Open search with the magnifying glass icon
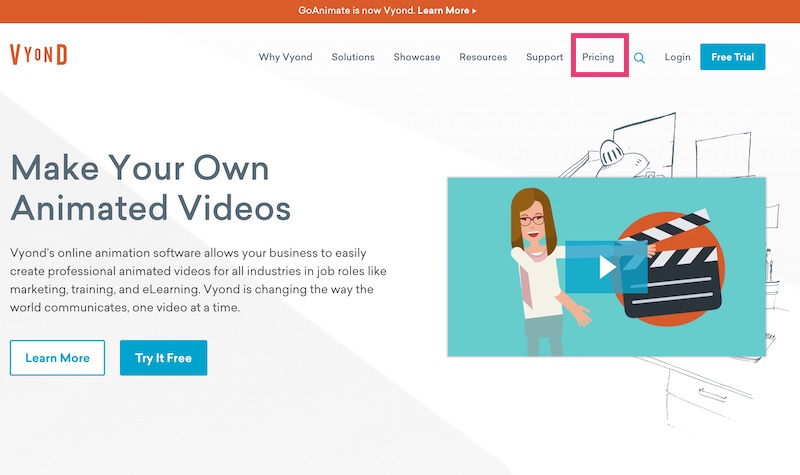 point(639,58)
